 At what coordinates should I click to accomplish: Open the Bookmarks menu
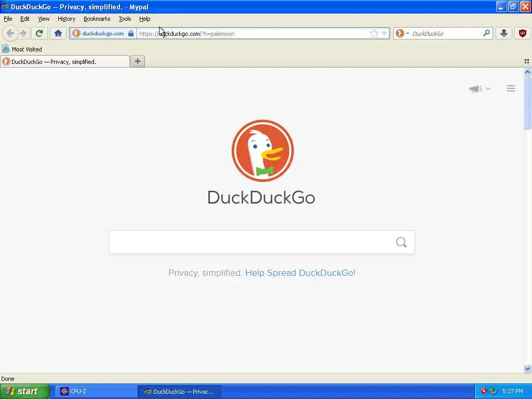click(x=97, y=19)
